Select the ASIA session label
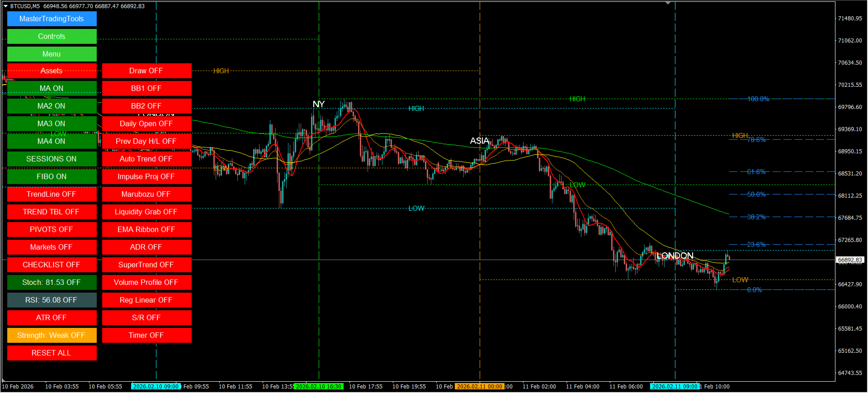This screenshot has height=393, width=868. coord(480,141)
